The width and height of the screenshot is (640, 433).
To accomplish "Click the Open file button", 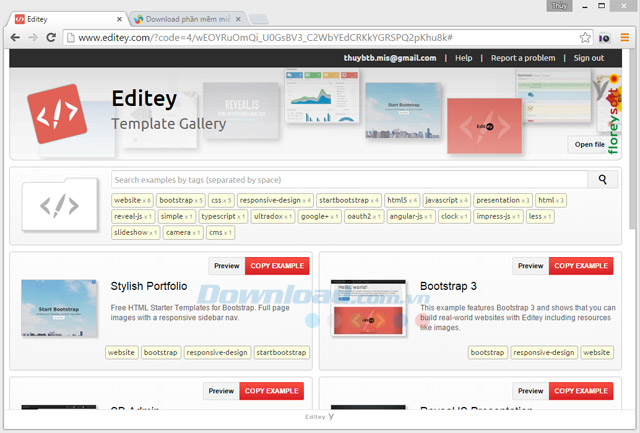I will pos(589,144).
